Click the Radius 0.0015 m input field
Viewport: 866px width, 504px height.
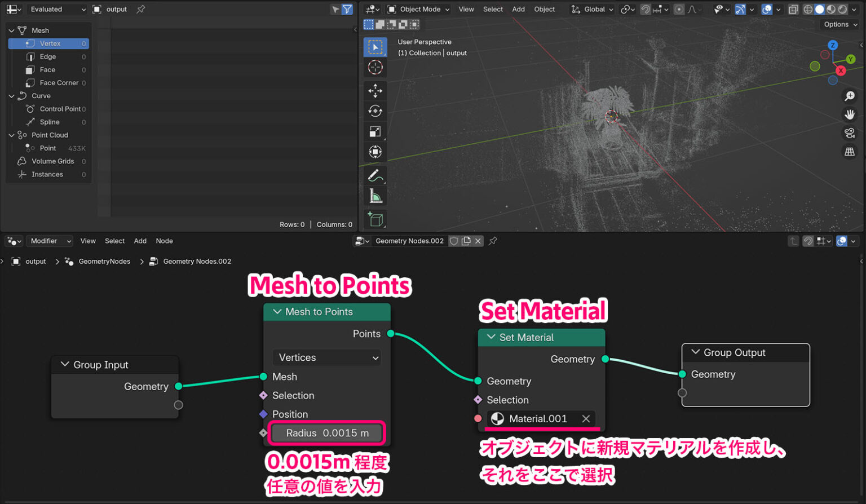coord(326,433)
